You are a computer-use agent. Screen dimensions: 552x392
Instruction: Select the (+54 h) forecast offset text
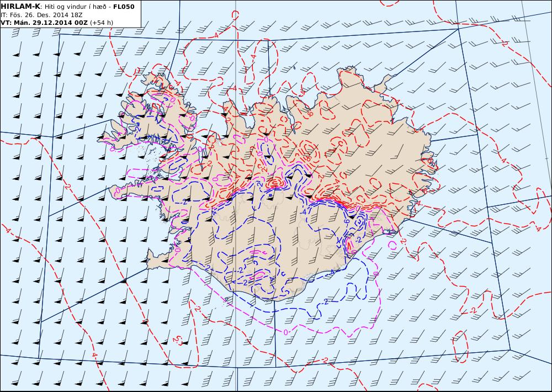[102, 23]
